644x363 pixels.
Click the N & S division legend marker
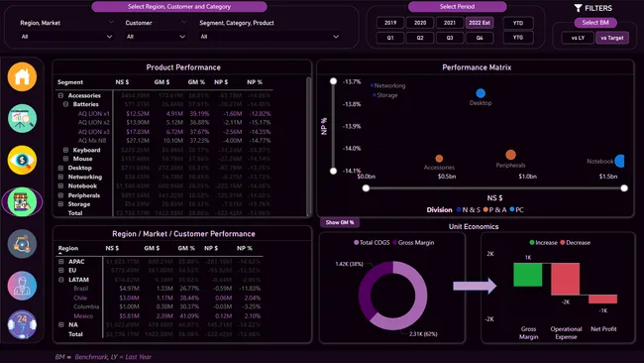tap(459, 209)
